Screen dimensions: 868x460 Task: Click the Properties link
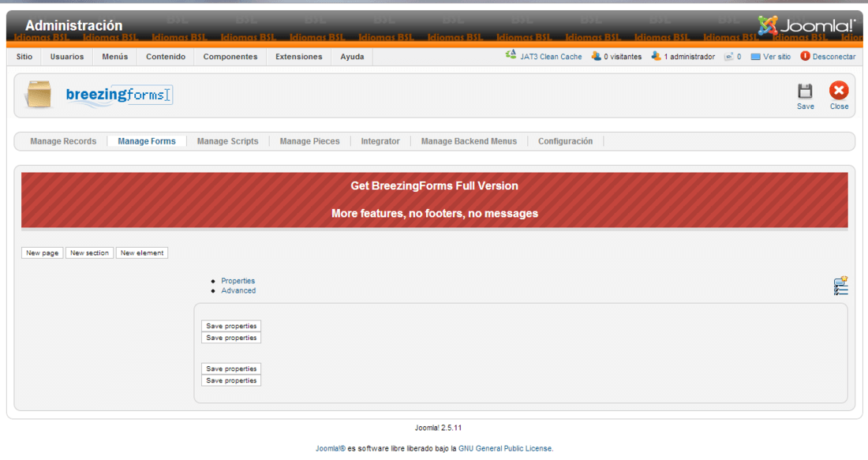pyautogui.click(x=238, y=281)
